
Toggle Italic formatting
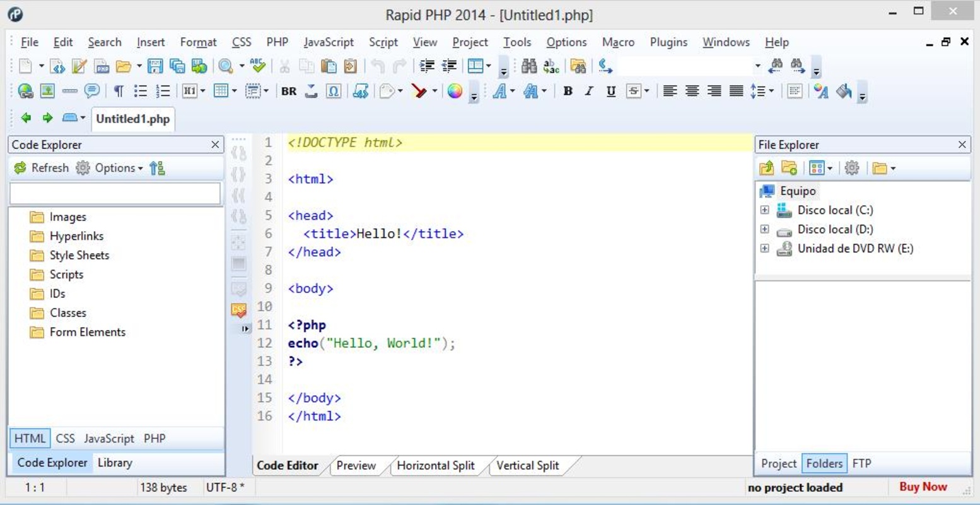[x=589, y=92]
